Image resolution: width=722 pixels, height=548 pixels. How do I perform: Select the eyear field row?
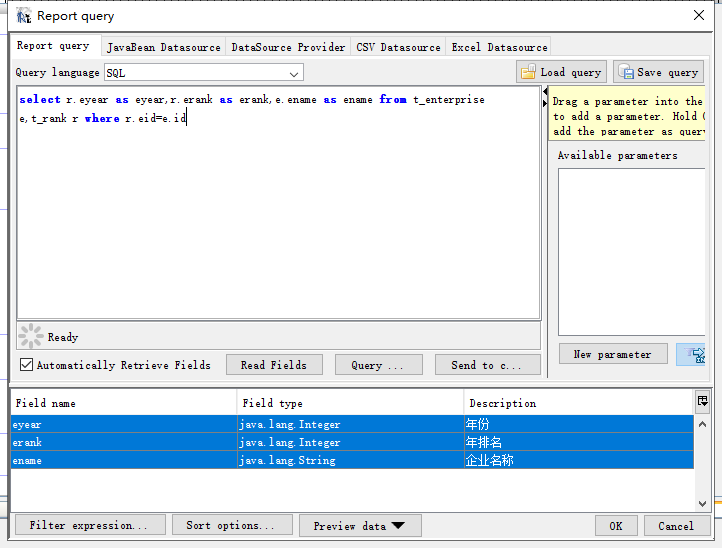(352, 424)
